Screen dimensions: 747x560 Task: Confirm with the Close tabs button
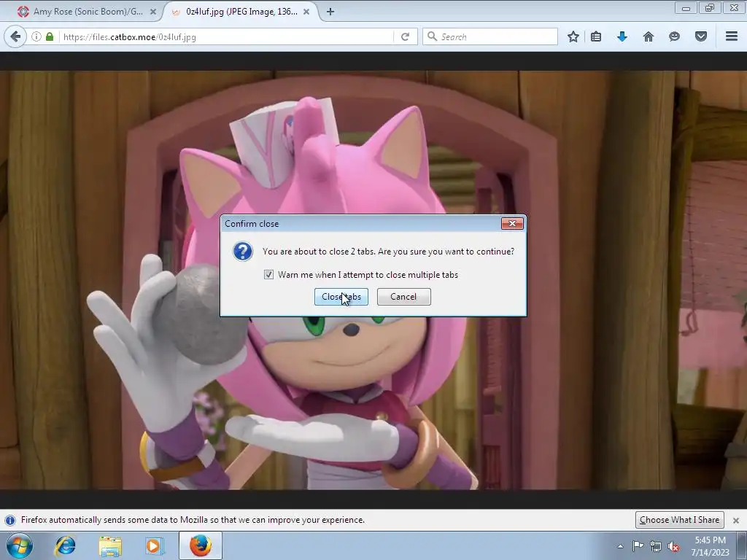tap(341, 297)
